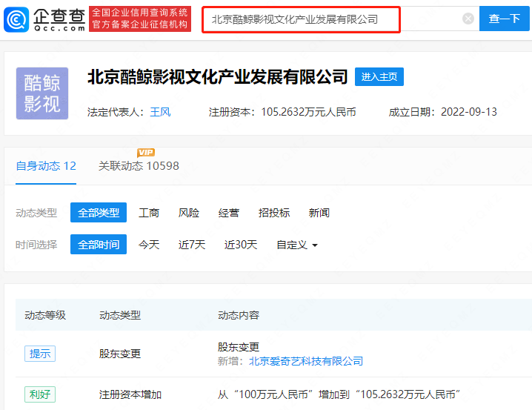Open the 自定义 date range dropdown
The image size is (532, 410).
point(297,245)
